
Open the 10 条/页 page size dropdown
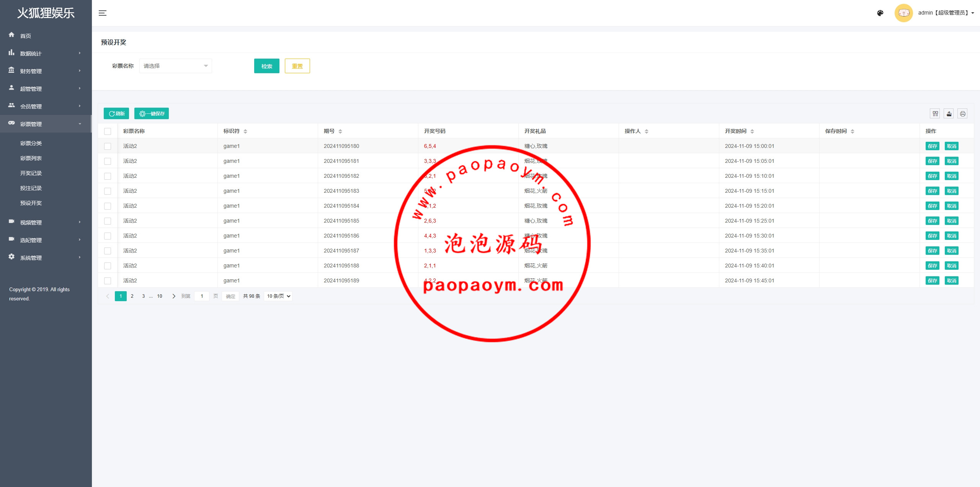point(278,296)
